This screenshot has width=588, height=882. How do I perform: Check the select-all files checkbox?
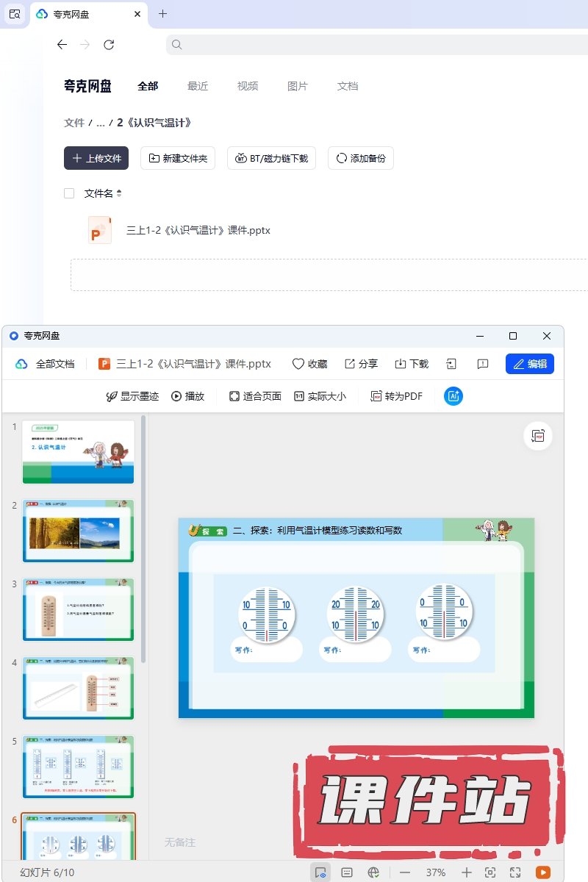point(69,193)
